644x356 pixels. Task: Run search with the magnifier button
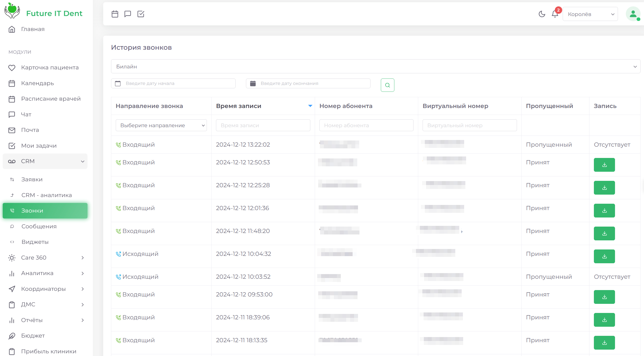tap(387, 85)
